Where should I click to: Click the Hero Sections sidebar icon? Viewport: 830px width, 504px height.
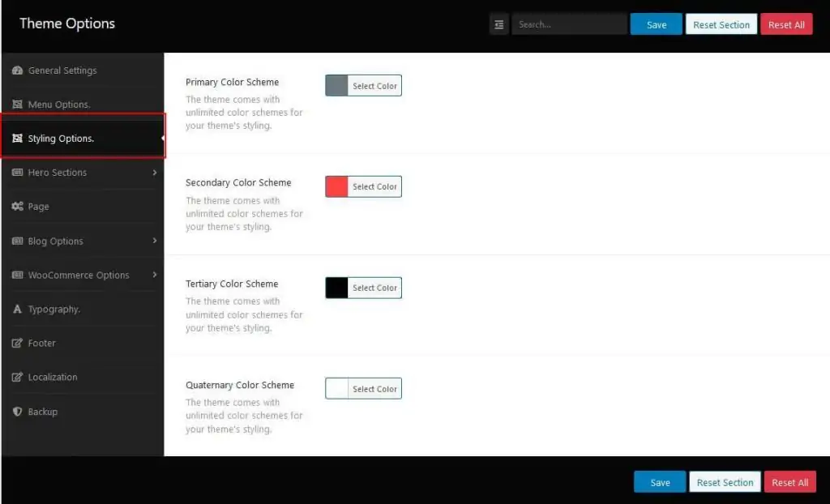click(x=17, y=173)
